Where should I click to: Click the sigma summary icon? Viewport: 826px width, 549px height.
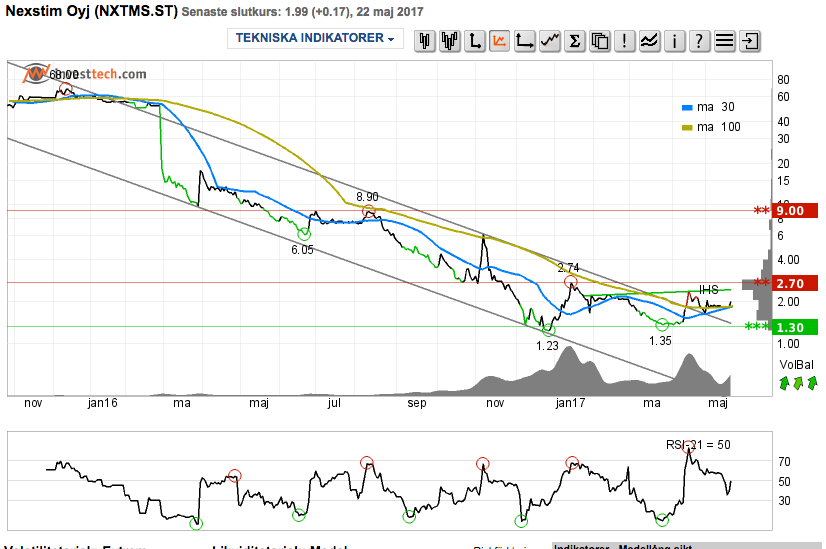575,41
